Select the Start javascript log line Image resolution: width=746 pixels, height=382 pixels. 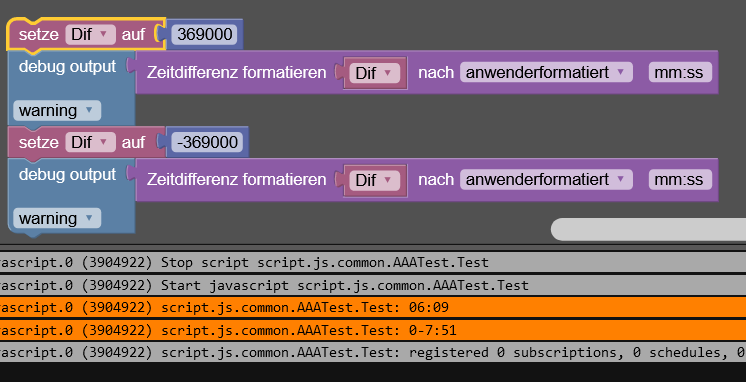373,285
